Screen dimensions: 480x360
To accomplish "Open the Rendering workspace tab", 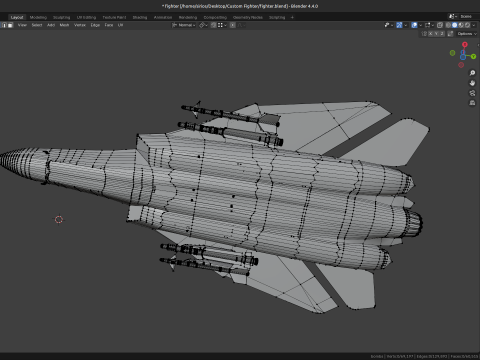I will click(188, 17).
